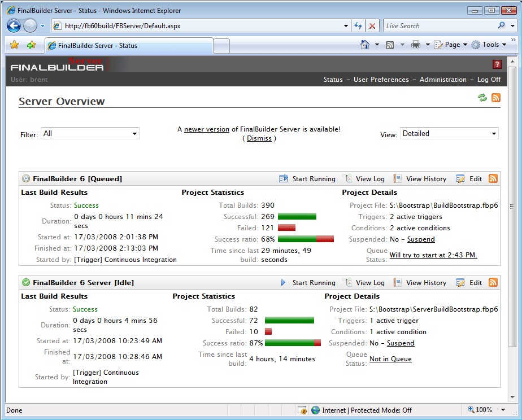
Task: Open the Favorites Center star icon
Action: click(14, 45)
